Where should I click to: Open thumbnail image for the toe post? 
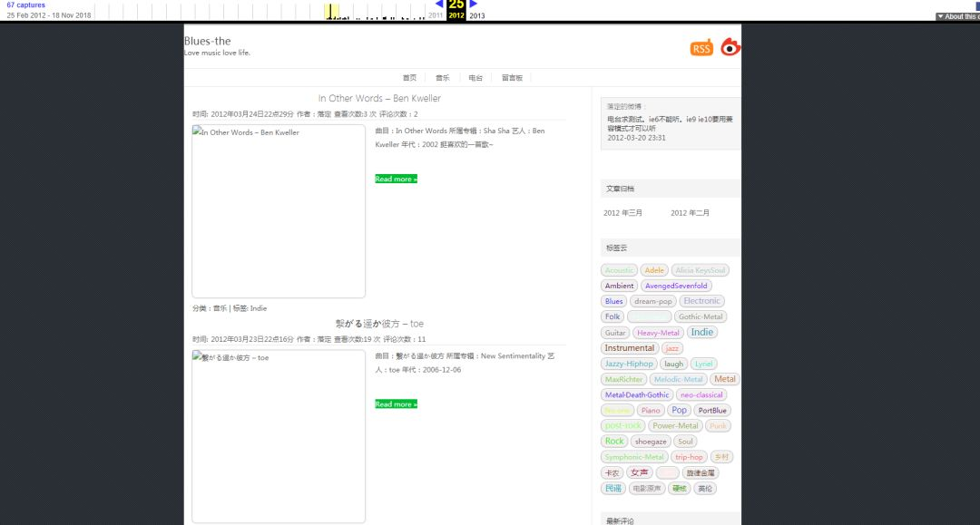pos(279,436)
